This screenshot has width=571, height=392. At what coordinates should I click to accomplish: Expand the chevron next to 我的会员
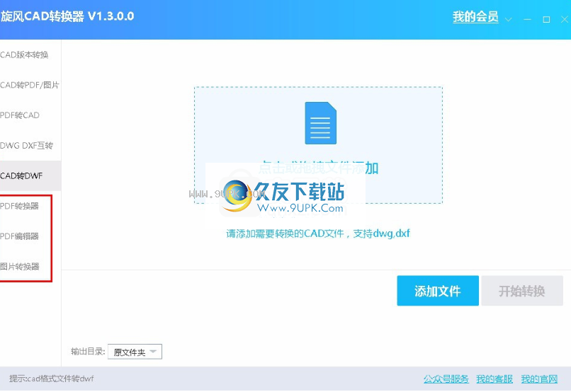click(x=509, y=19)
